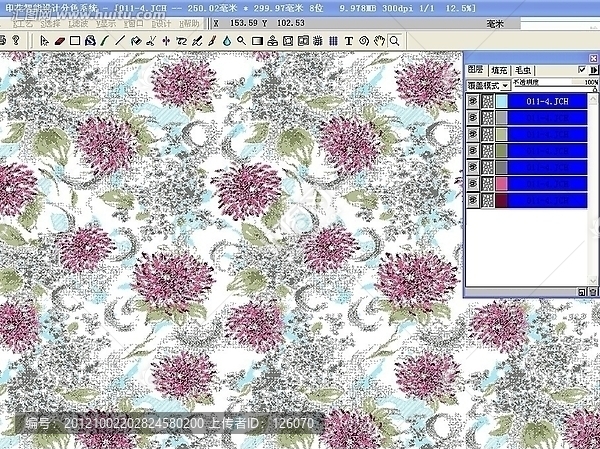
Task: Toggle eye of the olive green layer
Action: tap(473, 150)
